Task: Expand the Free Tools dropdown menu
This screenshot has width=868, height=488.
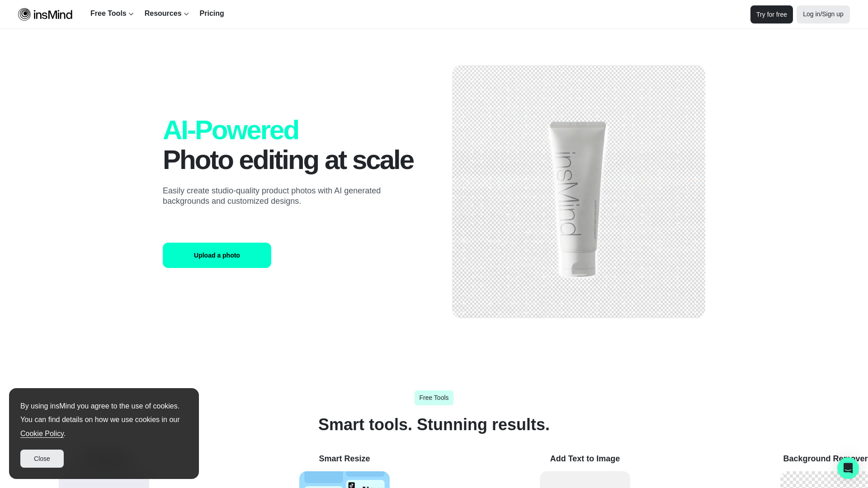Action: point(112,14)
